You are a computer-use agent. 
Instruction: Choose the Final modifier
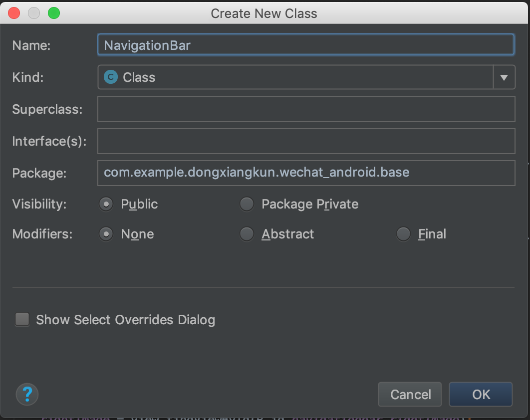(403, 234)
